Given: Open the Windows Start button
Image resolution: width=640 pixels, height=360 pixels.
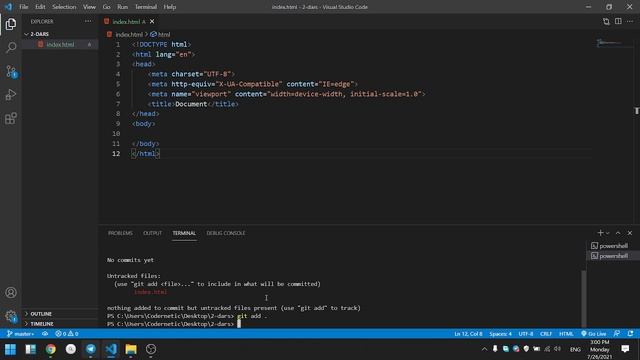Looking at the screenshot, I should (x=10, y=349).
